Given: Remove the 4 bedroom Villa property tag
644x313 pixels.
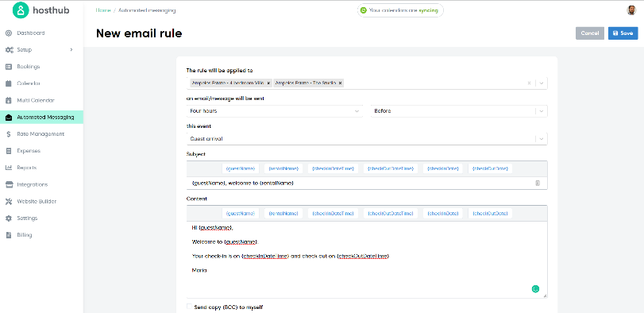Looking at the screenshot, I should (x=268, y=83).
